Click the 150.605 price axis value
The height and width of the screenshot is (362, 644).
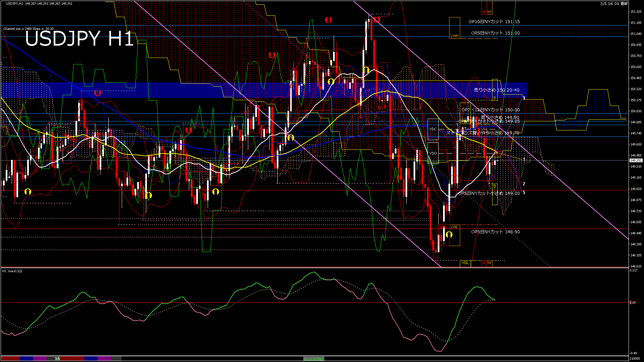click(636, 67)
